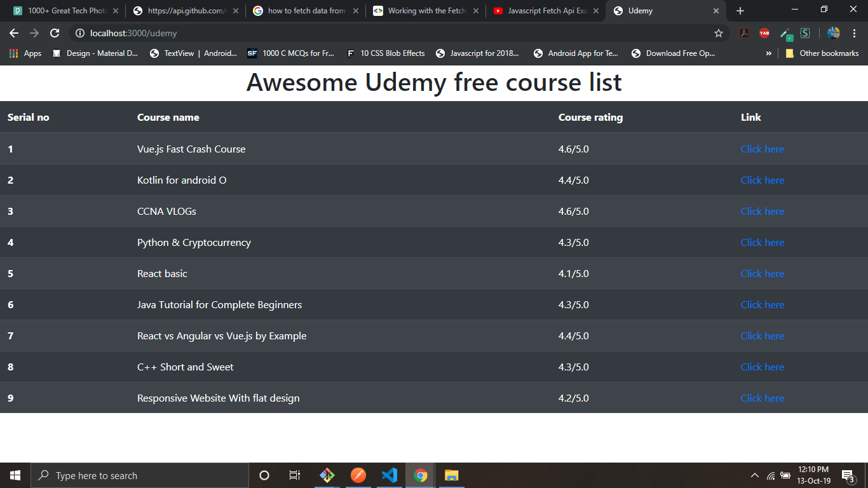The width and height of the screenshot is (868, 488).
Task: Click the 'Serial no' column header
Action: [28, 118]
